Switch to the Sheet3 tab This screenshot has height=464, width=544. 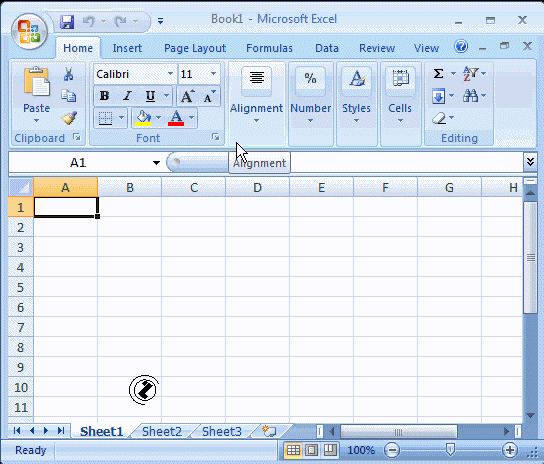pos(222,431)
